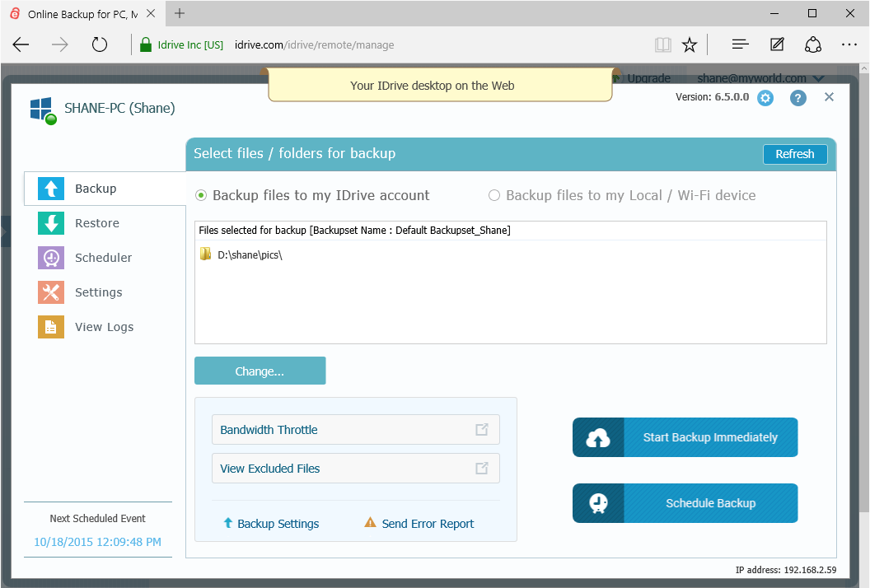
Task: Click the pop-out icon beside Bandwidth Throttle
Action: (x=482, y=430)
